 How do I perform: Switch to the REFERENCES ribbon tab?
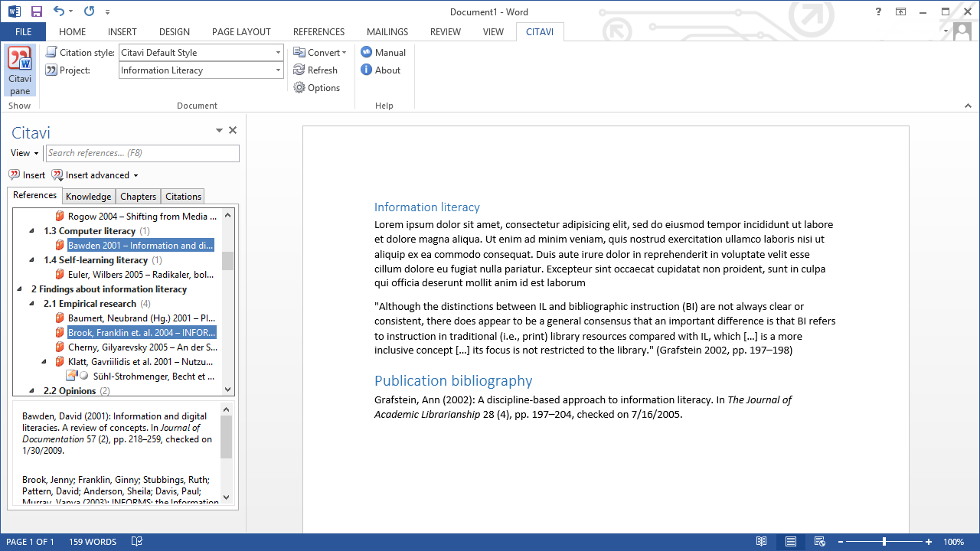pyautogui.click(x=318, y=32)
